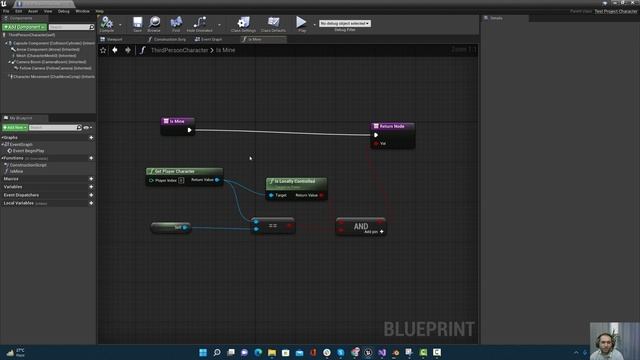
Task: Click the Compile blueprint toolbar icon
Action: pyautogui.click(x=107, y=22)
